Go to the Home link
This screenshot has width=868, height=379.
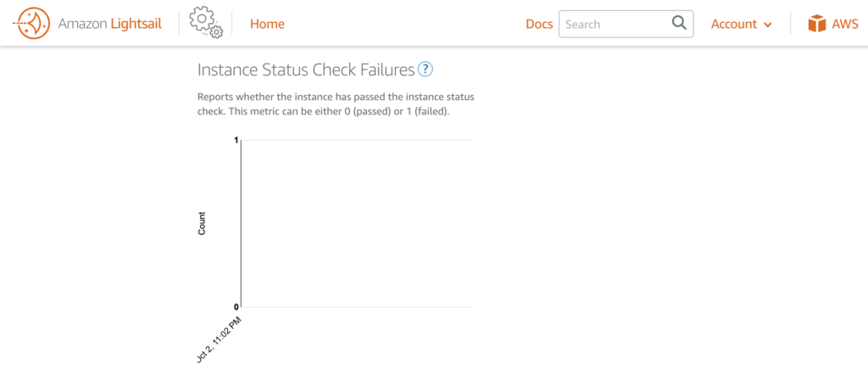267,24
